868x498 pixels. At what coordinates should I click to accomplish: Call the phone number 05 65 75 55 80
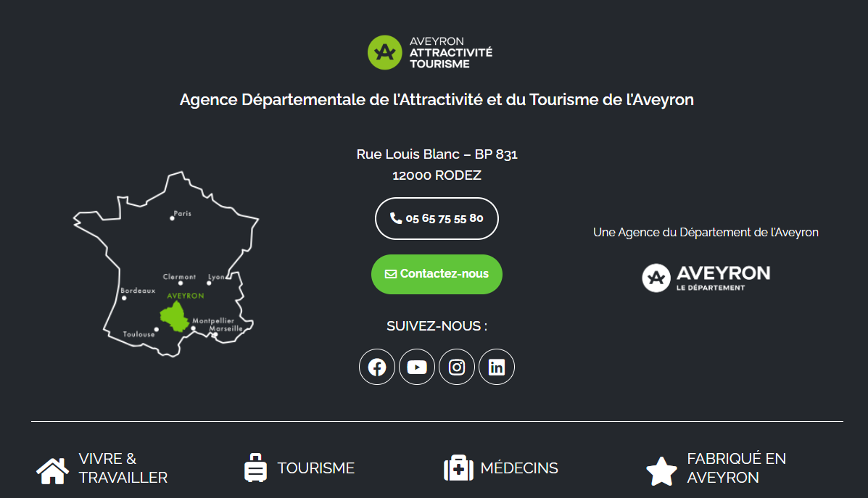click(437, 219)
